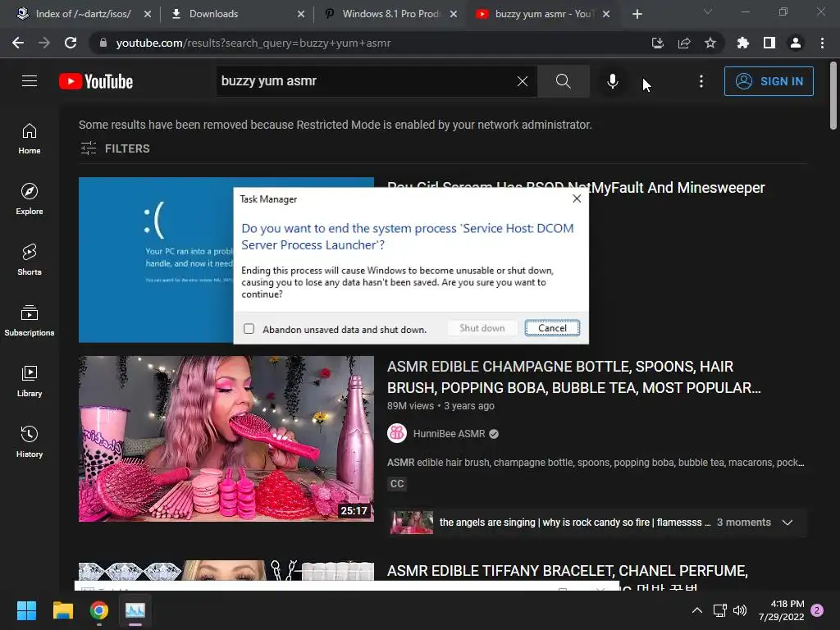Open Home in the sidebar
Viewport: 840px width, 630px height.
pos(30,138)
